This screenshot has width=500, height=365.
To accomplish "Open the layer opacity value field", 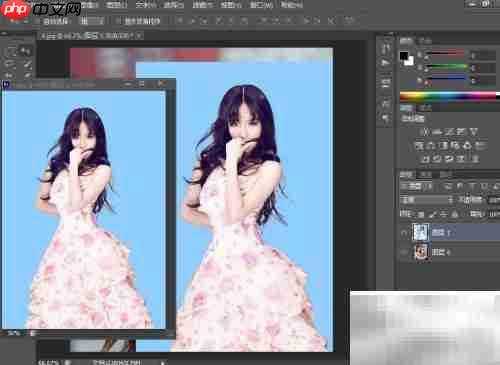I will [494, 200].
